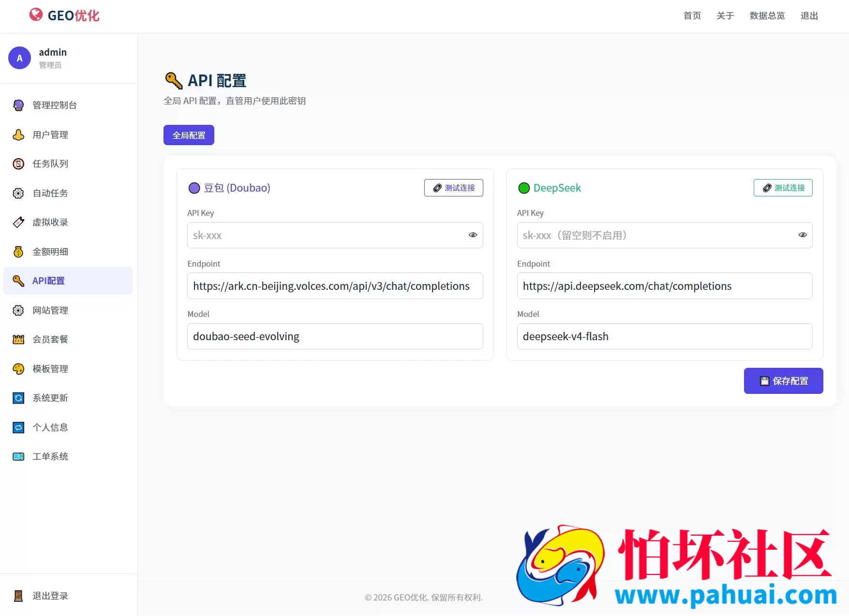Click the Doubao Endpoint URL field
Screen dimensions: 849x616
click(335, 286)
